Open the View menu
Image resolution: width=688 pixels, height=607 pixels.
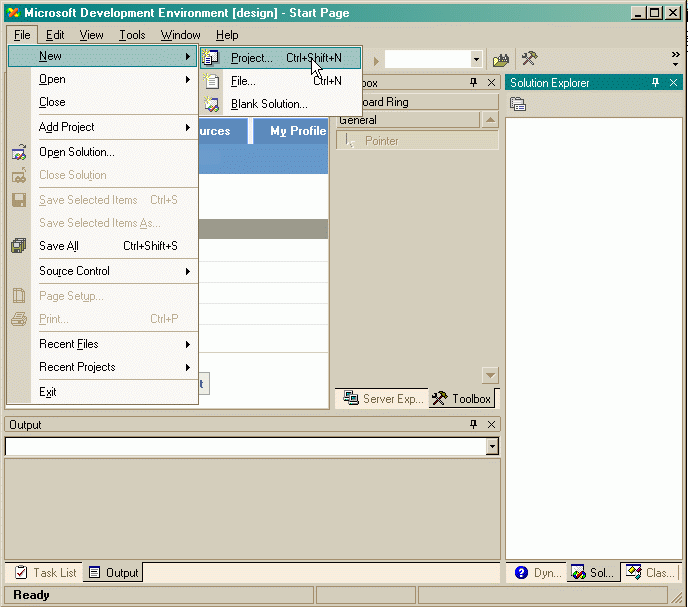[x=91, y=35]
